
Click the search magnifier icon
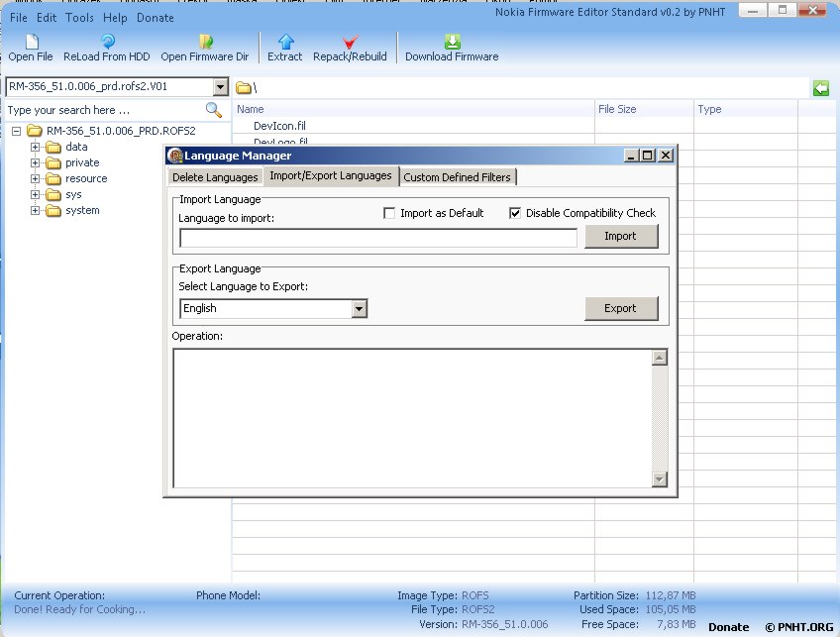214,110
